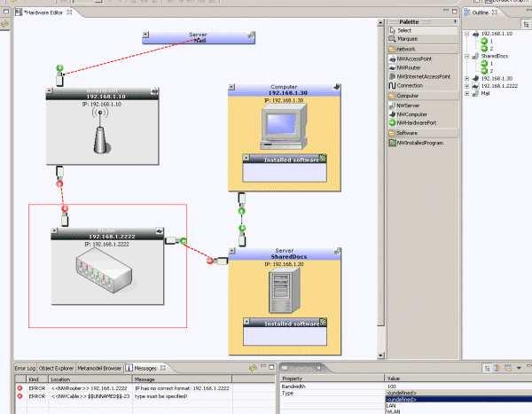Sort messages by the Message column
The width and height of the screenshot is (532, 414).
click(x=182, y=379)
